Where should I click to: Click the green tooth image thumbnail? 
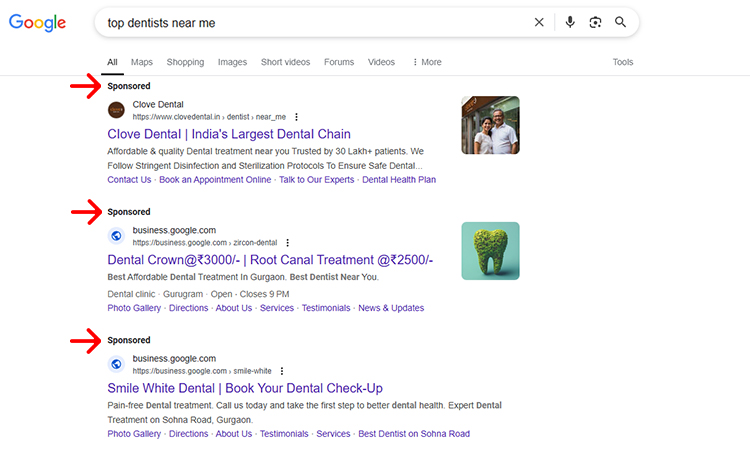pyautogui.click(x=490, y=251)
